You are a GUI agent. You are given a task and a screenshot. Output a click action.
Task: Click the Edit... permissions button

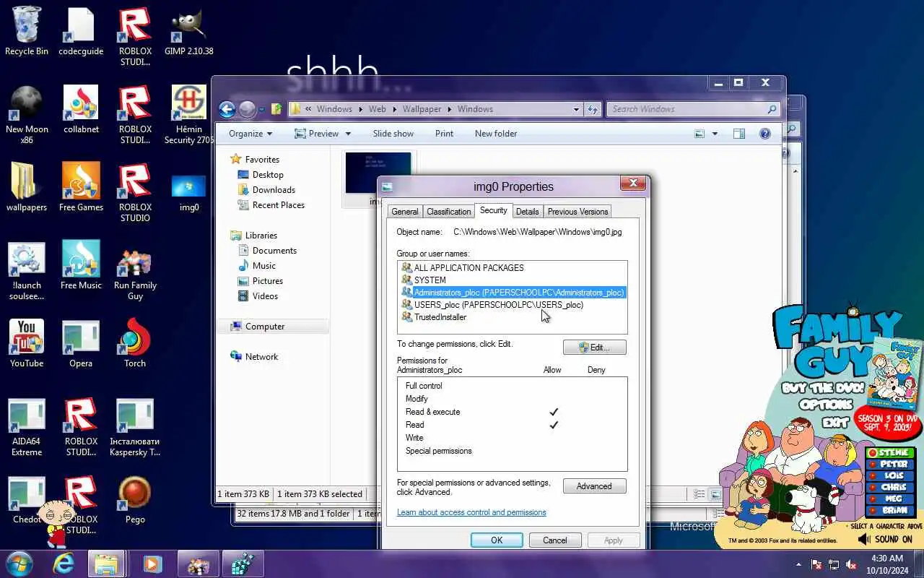point(594,348)
